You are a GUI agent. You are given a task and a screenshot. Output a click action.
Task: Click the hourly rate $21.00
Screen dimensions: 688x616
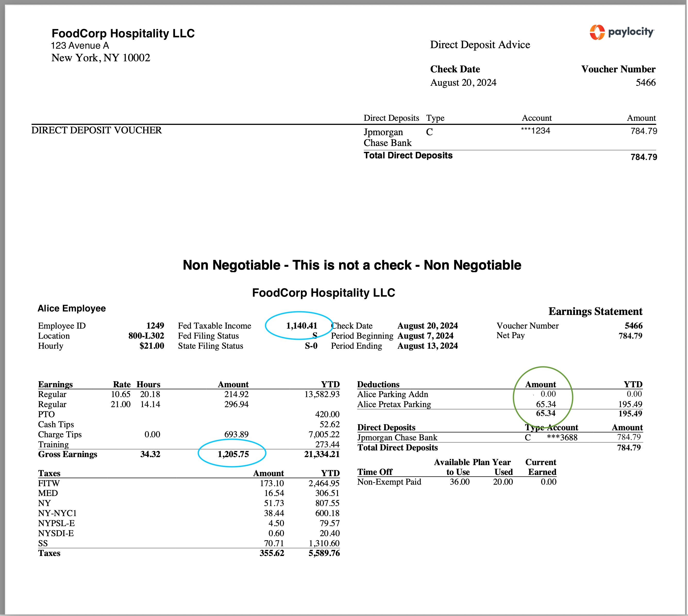[152, 346]
